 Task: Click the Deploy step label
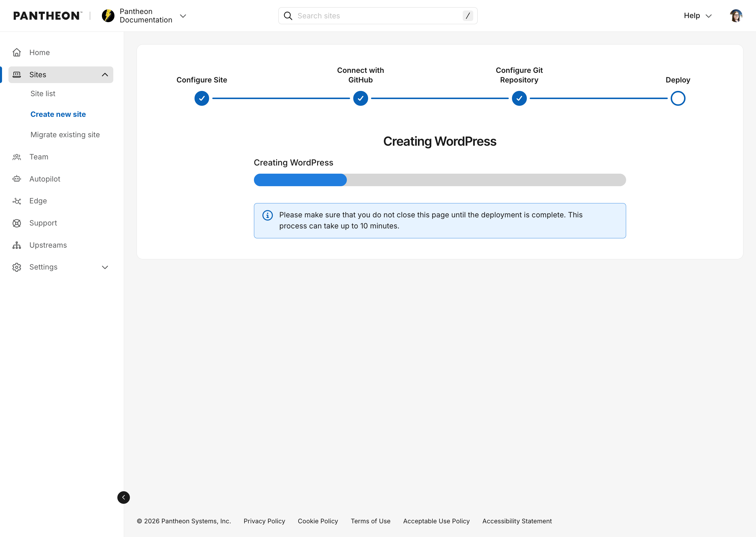point(678,80)
